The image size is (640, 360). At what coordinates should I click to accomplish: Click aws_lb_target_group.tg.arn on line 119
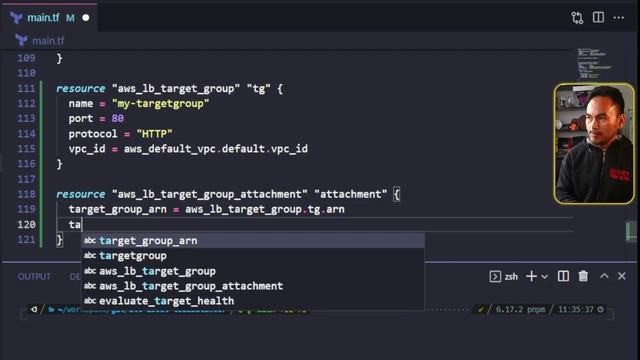[x=264, y=209]
